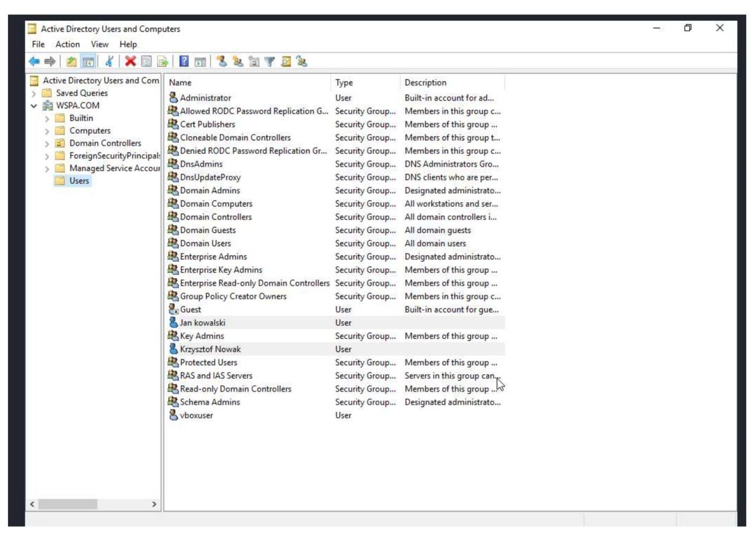Toggle show/hide console tree icon
Viewport: 756px width, 539px height.
coord(88,62)
